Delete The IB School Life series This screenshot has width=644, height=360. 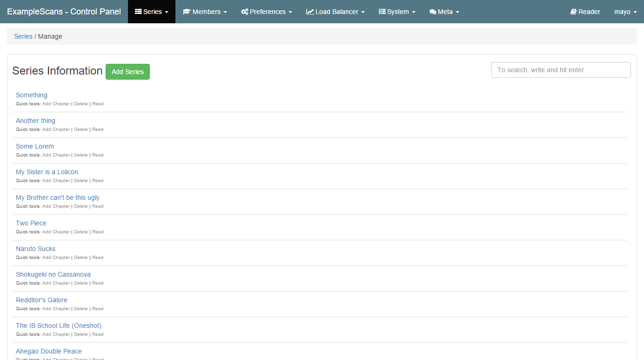point(81,334)
